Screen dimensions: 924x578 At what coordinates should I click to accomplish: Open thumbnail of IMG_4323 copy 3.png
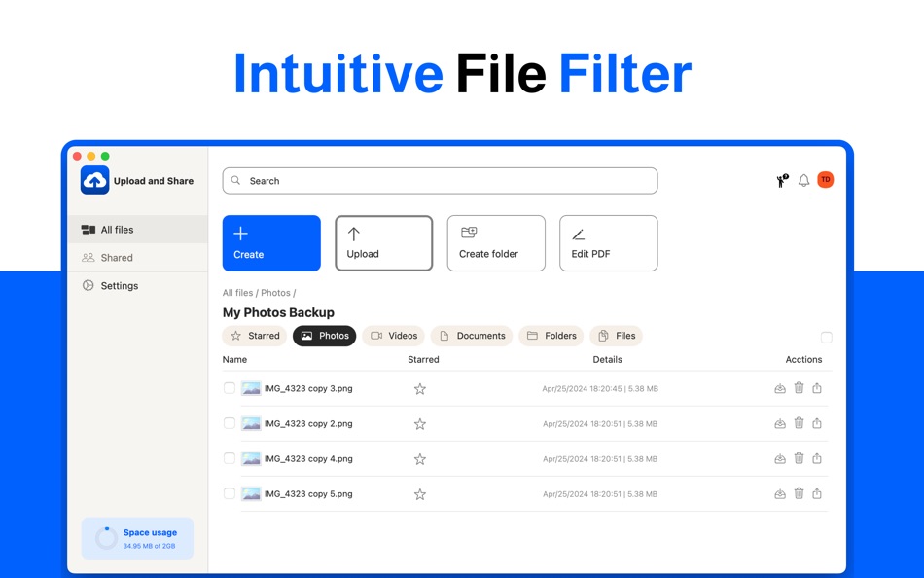pyautogui.click(x=251, y=388)
